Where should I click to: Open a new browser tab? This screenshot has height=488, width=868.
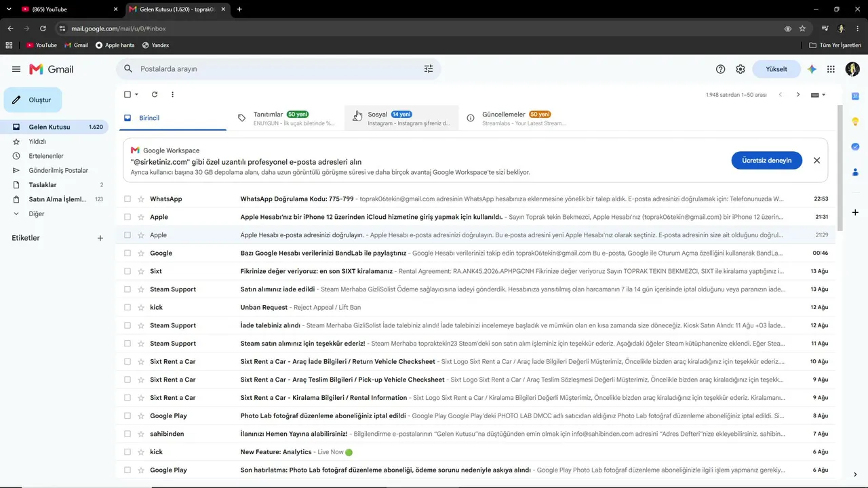point(239,9)
